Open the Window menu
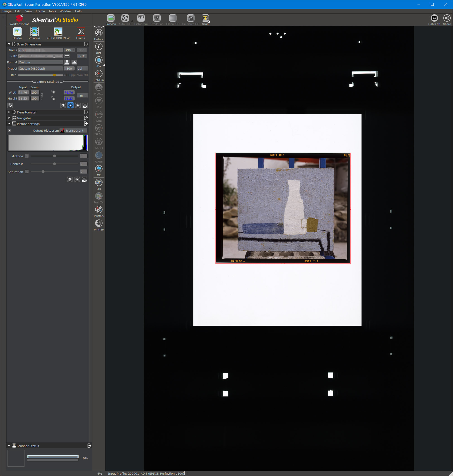This screenshot has width=453, height=476. (65, 11)
